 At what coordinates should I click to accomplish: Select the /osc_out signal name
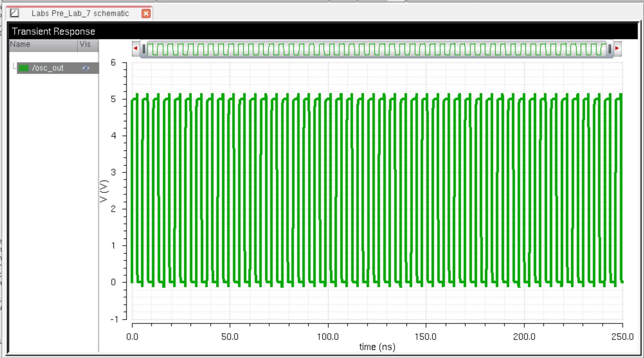(x=48, y=68)
